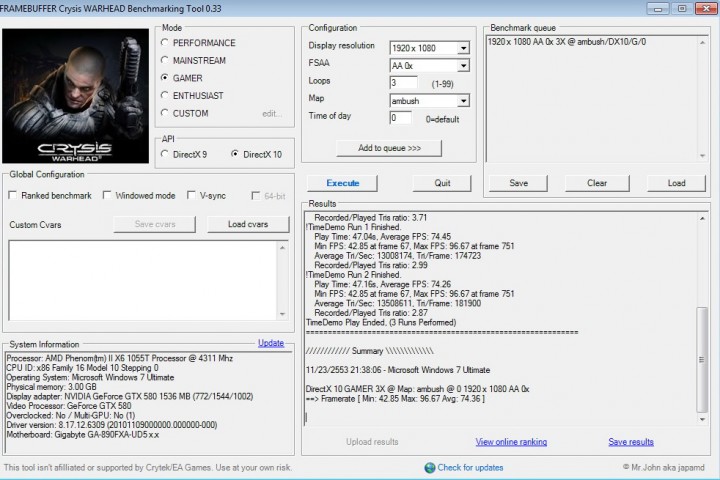Click the Benchmark queue scrollbar up arrow
720x480 pixels.
[702, 43]
